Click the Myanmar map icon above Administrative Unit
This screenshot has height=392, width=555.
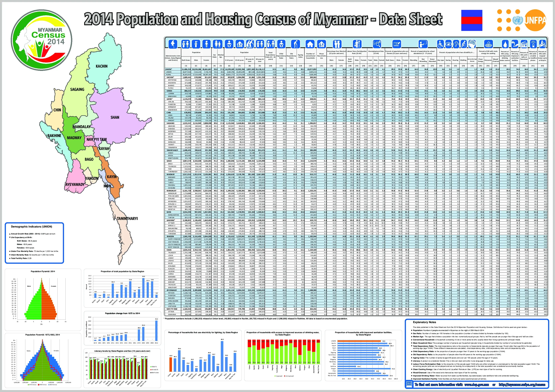(x=173, y=44)
